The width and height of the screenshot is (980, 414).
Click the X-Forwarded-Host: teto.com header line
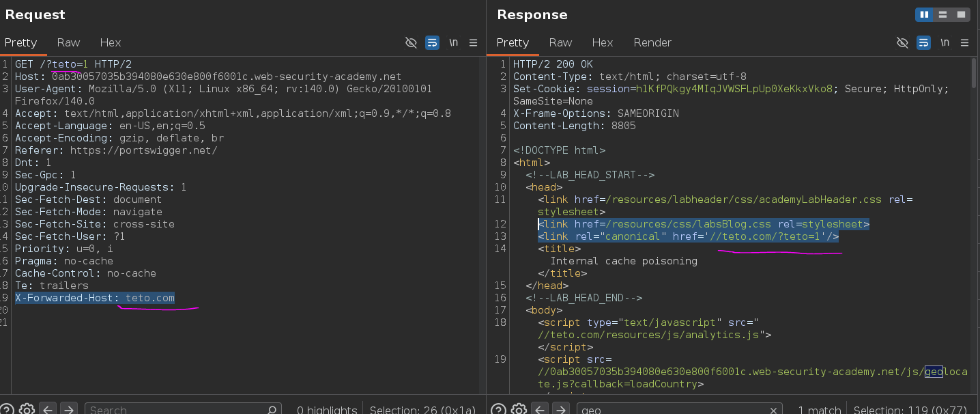[95, 298]
